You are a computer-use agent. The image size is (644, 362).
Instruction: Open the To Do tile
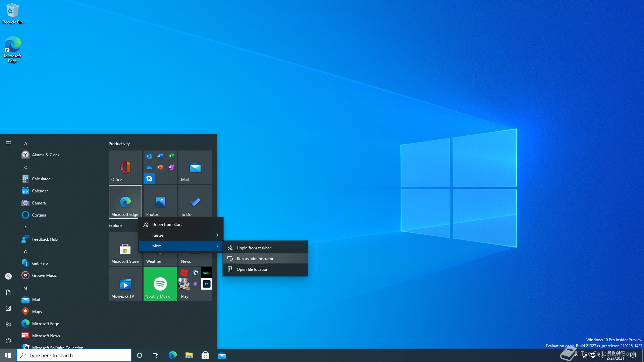(195, 202)
